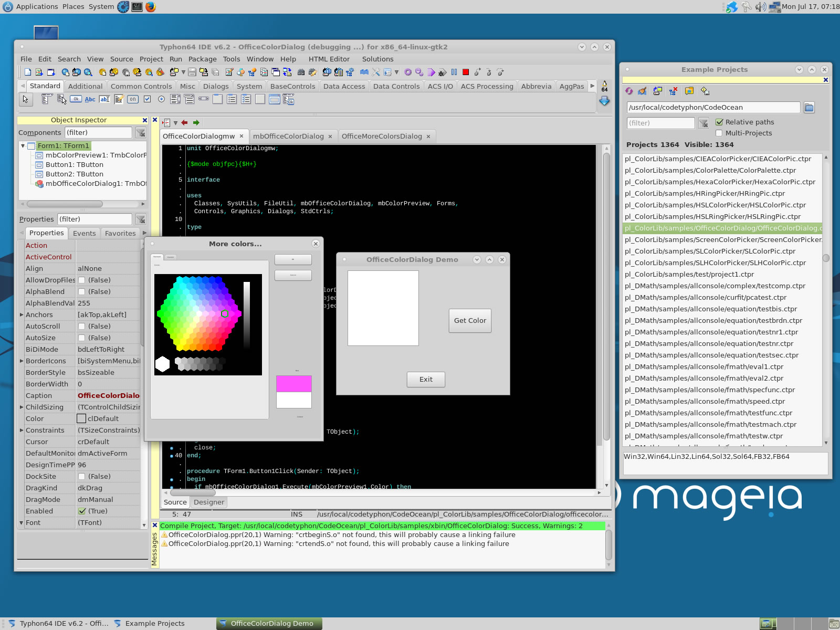Toggle the AllowDropFiles property checkbox
The height and width of the screenshot is (630, 840).
click(81, 280)
